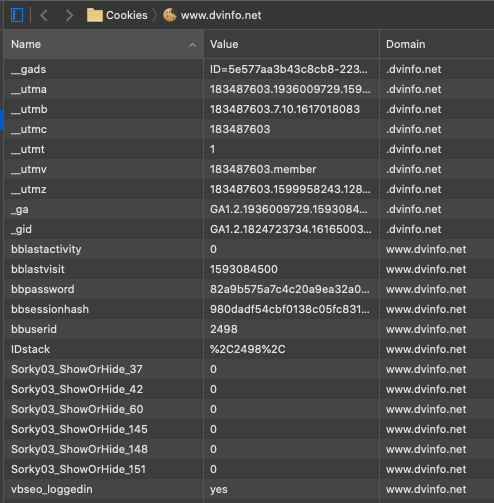Select the IDstack cookie name

point(30,349)
